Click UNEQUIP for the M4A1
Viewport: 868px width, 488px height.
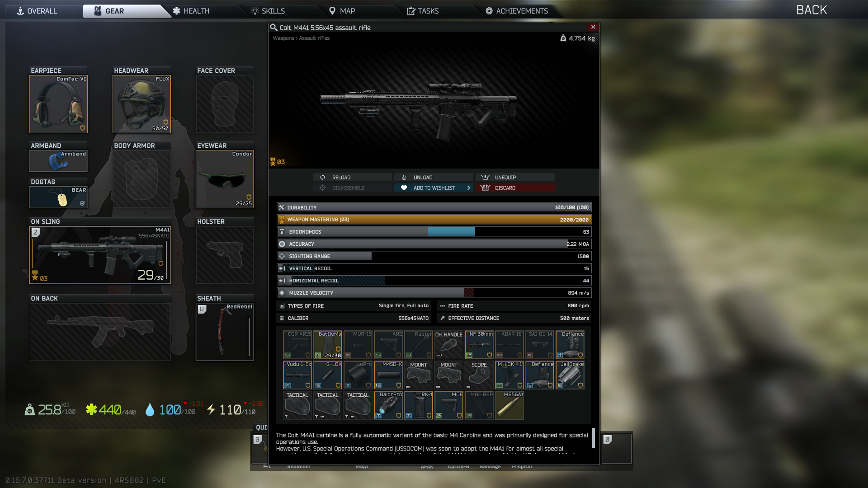[515, 178]
